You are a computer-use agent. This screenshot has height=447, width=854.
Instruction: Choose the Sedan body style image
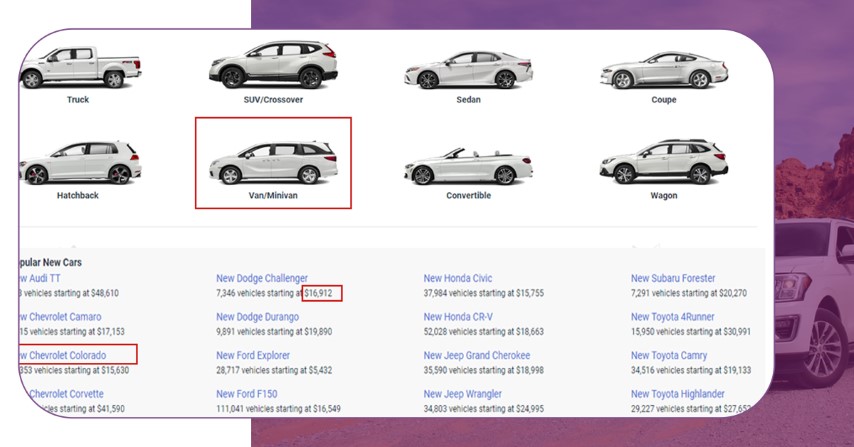click(x=468, y=70)
